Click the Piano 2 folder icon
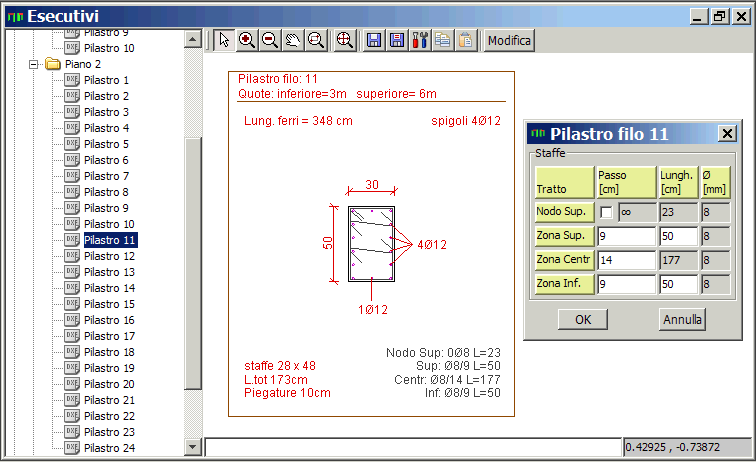The width and height of the screenshot is (756, 462). pyautogui.click(x=53, y=64)
